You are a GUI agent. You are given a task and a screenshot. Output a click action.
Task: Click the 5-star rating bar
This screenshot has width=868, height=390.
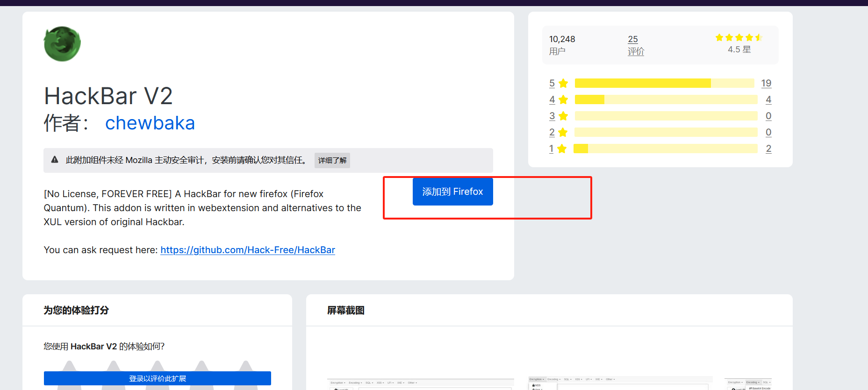point(664,83)
